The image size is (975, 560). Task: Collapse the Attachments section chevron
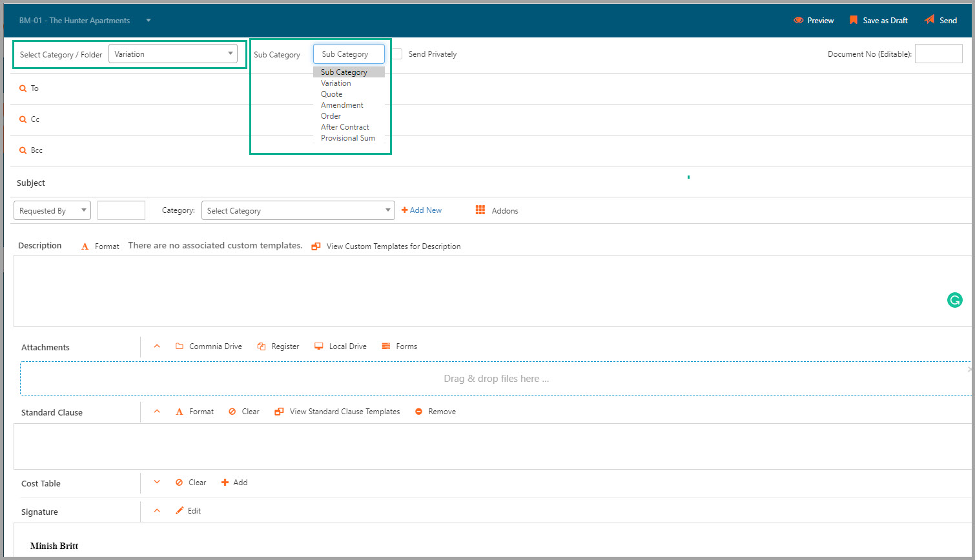tap(157, 346)
